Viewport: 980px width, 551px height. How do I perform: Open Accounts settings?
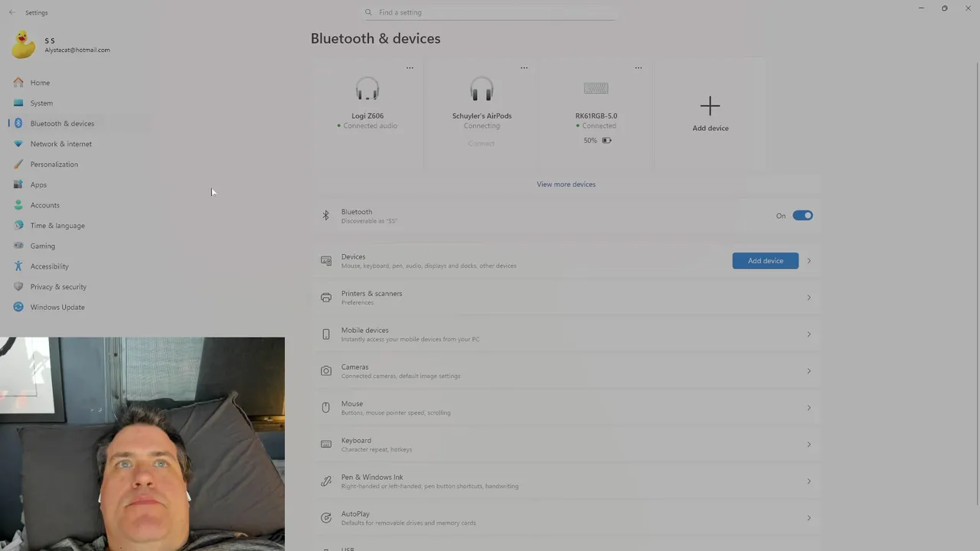click(44, 205)
